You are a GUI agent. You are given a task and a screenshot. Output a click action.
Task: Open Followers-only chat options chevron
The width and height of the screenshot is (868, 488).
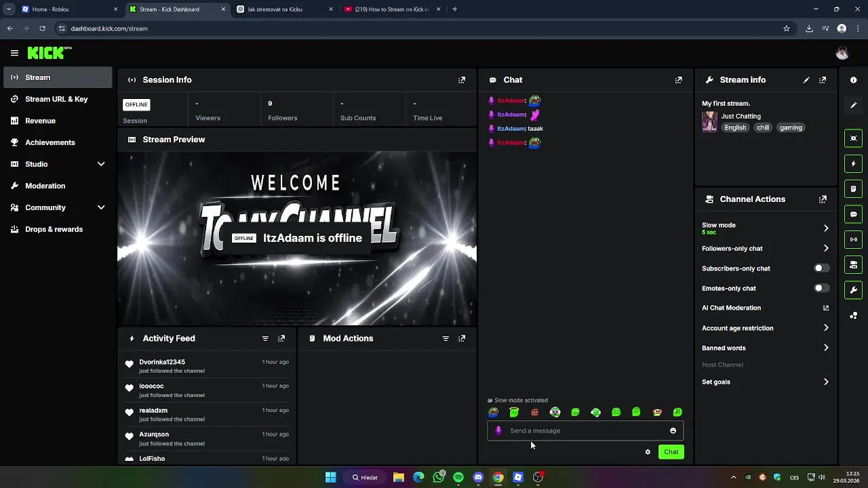pyautogui.click(x=826, y=248)
